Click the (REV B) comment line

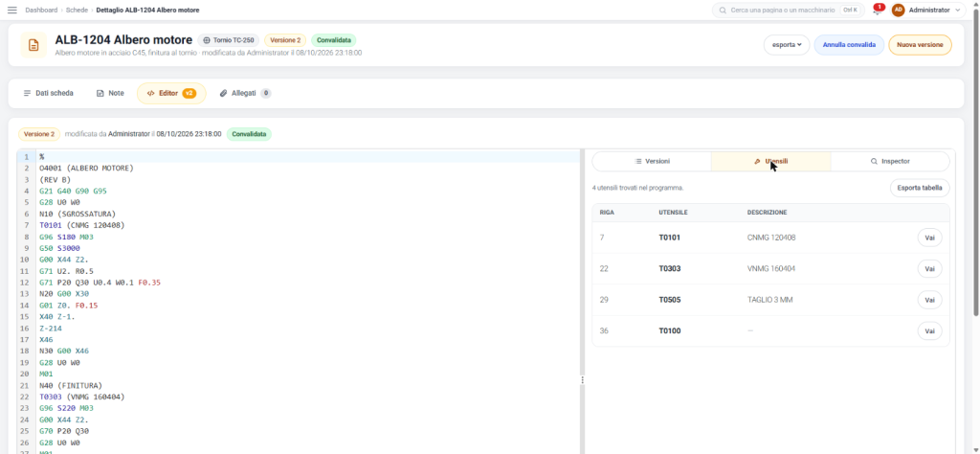[x=55, y=179]
